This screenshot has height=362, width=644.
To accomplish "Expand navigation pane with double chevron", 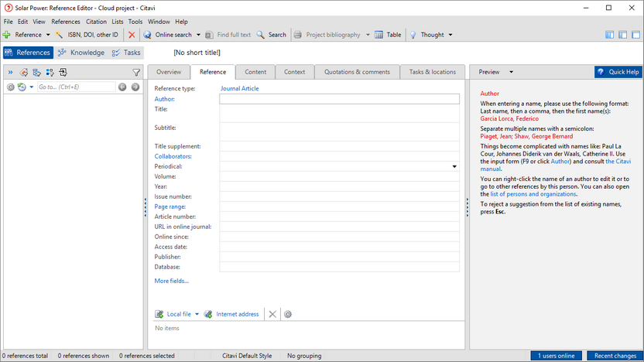I will coord(10,73).
